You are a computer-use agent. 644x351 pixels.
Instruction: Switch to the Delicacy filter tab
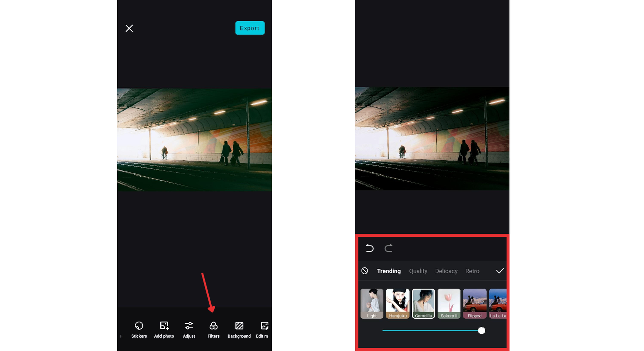point(446,271)
